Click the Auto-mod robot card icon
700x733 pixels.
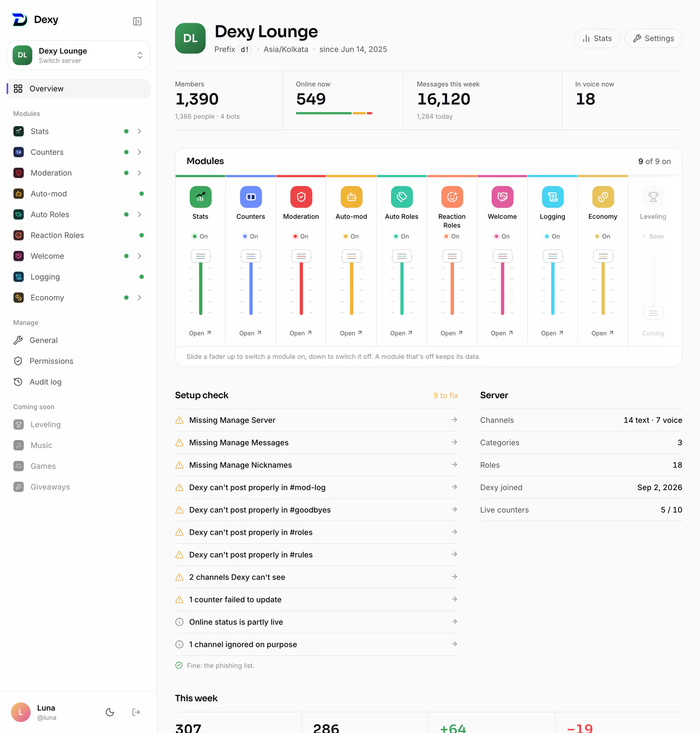coord(351,197)
